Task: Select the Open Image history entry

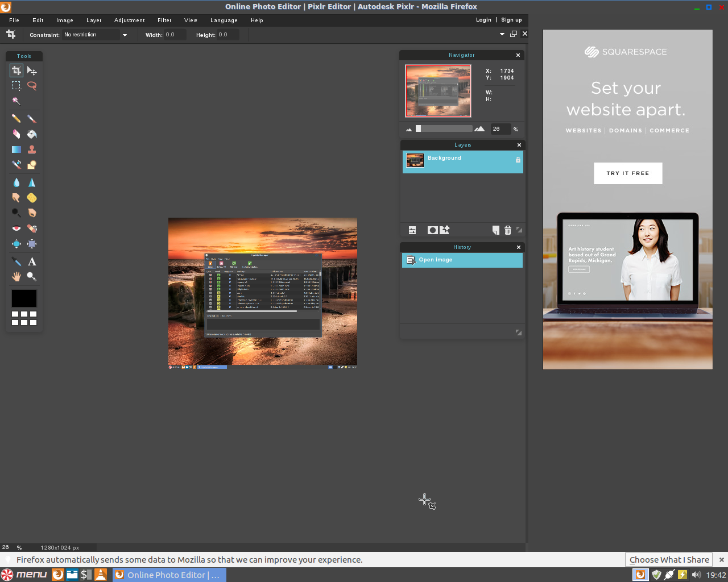Action: (x=462, y=260)
